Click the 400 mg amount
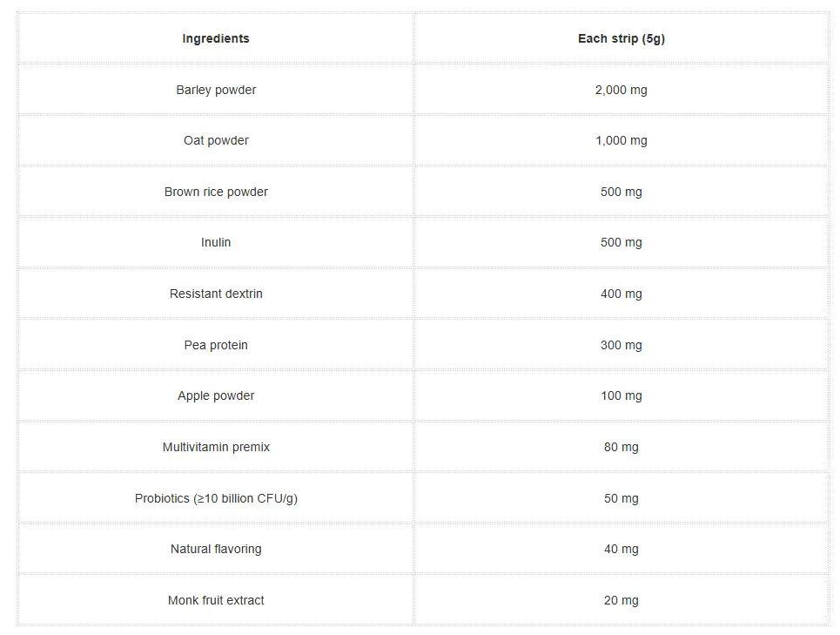This screenshot has width=840, height=635. [622, 294]
